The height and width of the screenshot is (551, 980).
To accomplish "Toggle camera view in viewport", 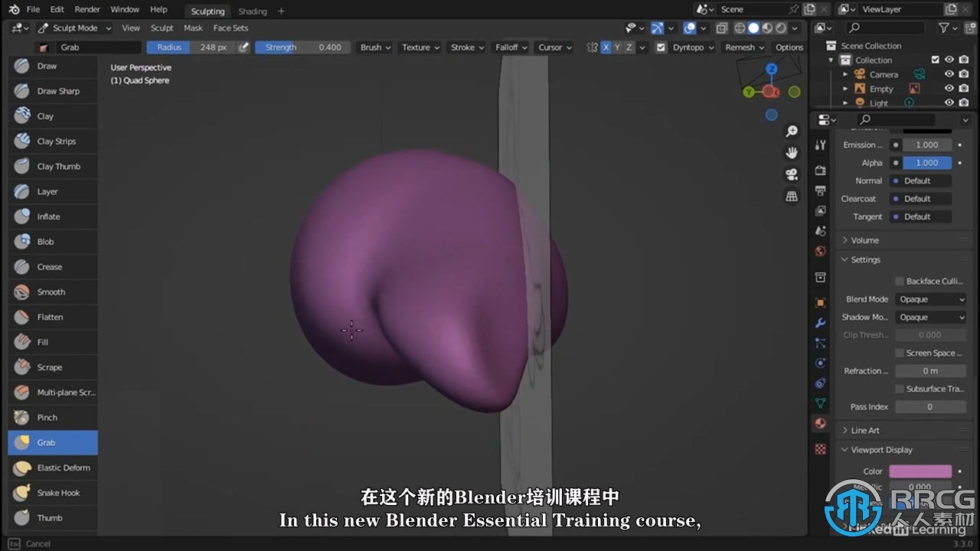I will [x=792, y=174].
